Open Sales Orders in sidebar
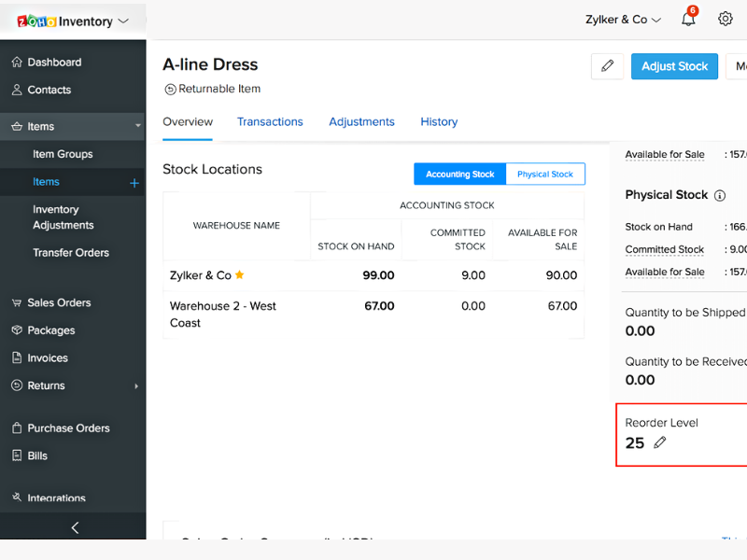This screenshot has height=560, width=747. [x=59, y=303]
